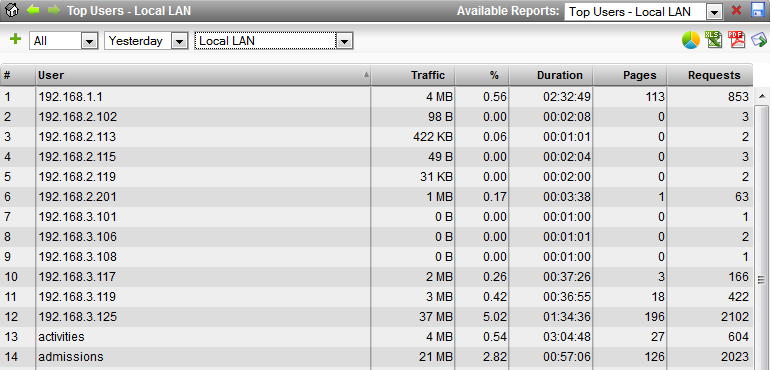Viewport: 772px width, 370px height.
Task: Send report by email icon
Action: pyautogui.click(x=759, y=40)
